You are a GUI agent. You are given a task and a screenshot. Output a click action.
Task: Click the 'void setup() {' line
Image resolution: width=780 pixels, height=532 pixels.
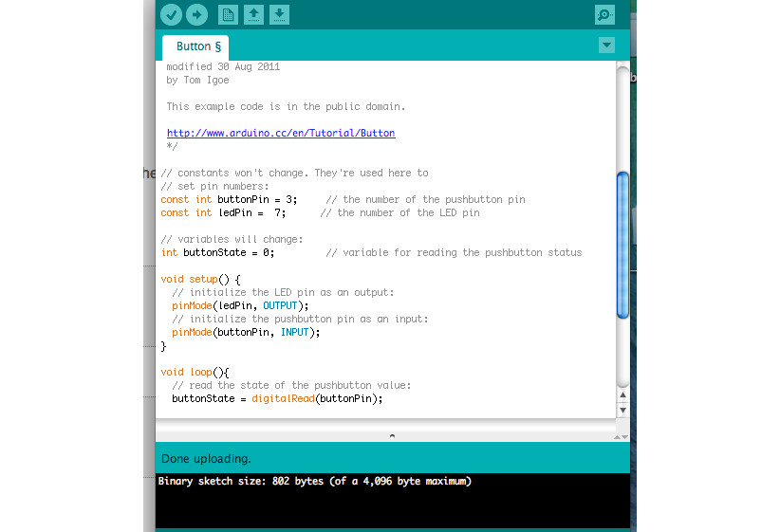(x=200, y=280)
